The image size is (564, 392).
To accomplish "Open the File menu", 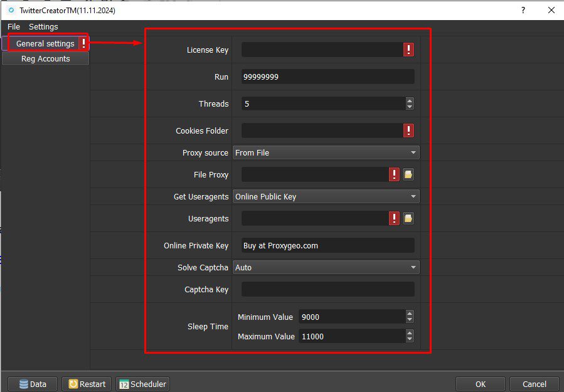I will (14, 26).
